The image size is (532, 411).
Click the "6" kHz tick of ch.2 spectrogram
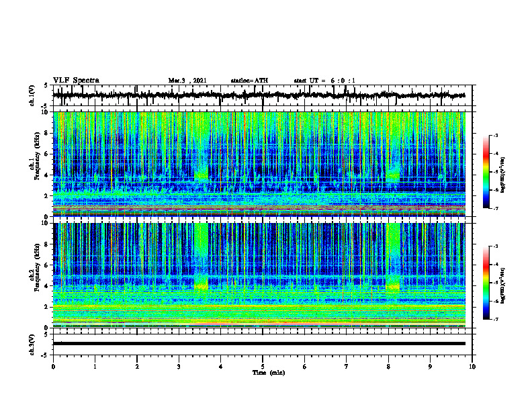click(x=47, y=265)
